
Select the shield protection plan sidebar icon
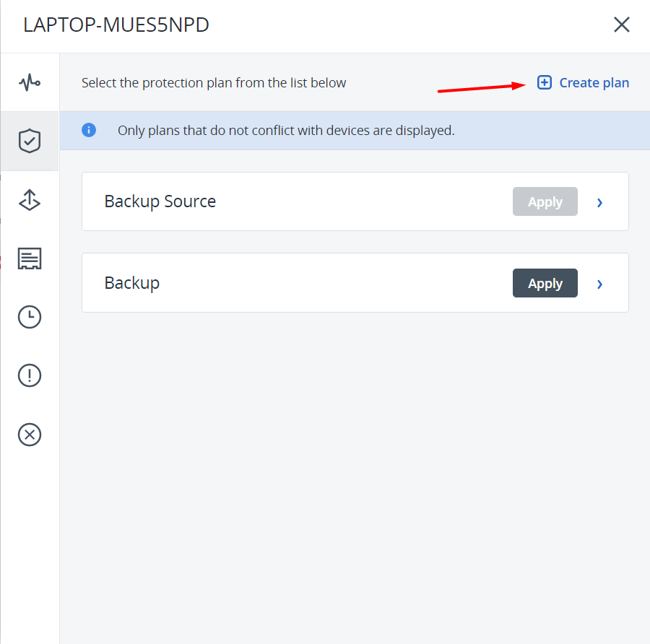coord(30,141)
